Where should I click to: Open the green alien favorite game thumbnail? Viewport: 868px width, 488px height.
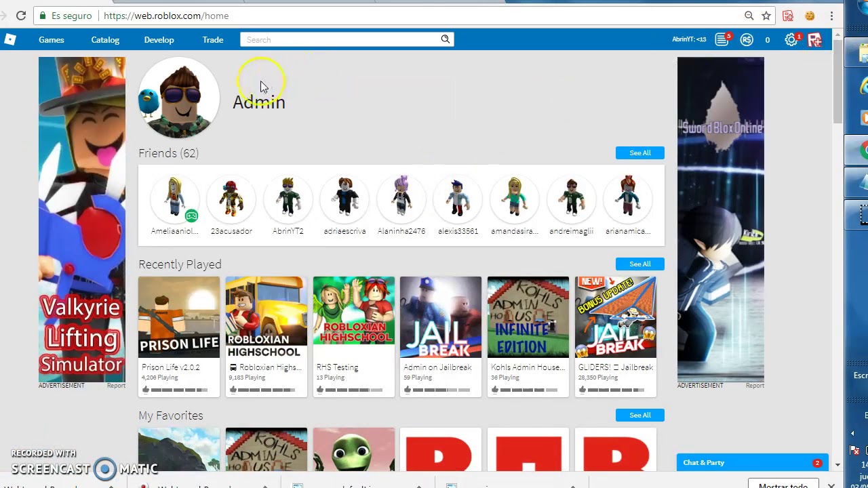354,449
